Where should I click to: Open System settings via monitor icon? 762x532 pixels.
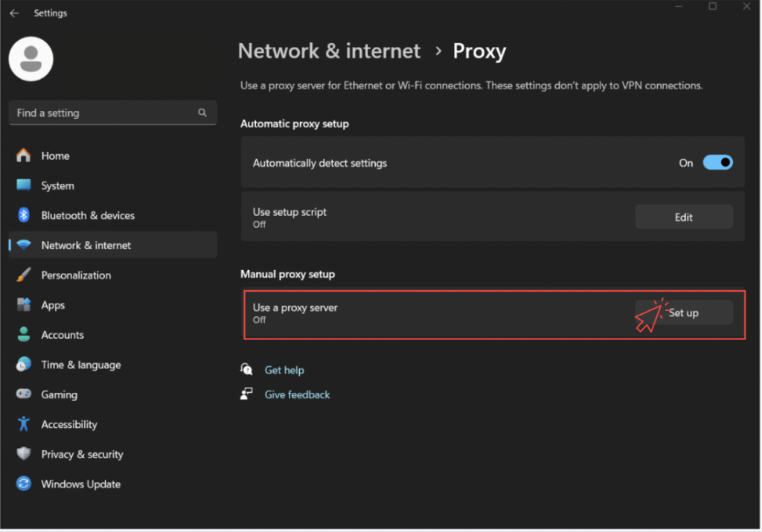(x=24, y=185)
